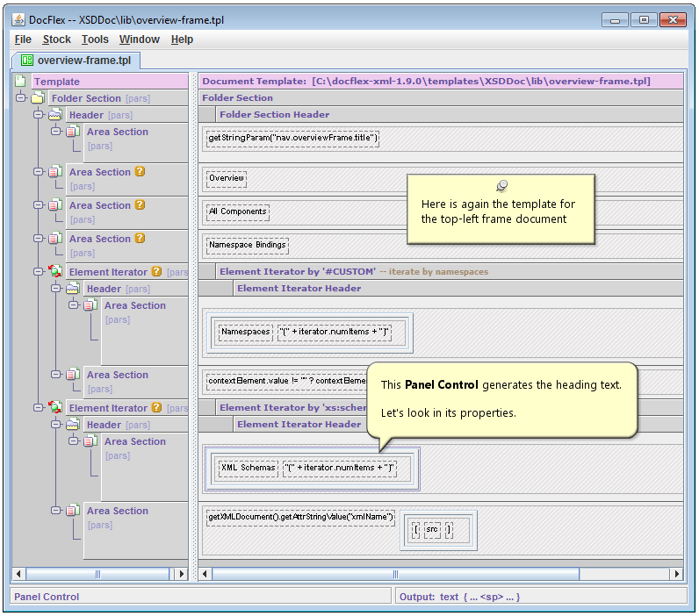Collapse the first Element Iterator node
699x616 pixels.
coord(39,272)
